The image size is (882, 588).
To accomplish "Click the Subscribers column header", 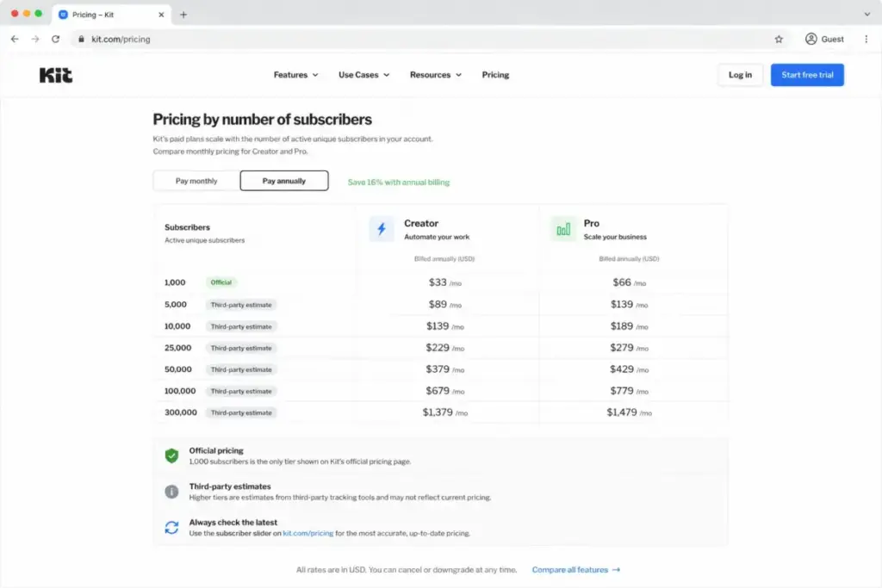I will [x=187, y=227].
